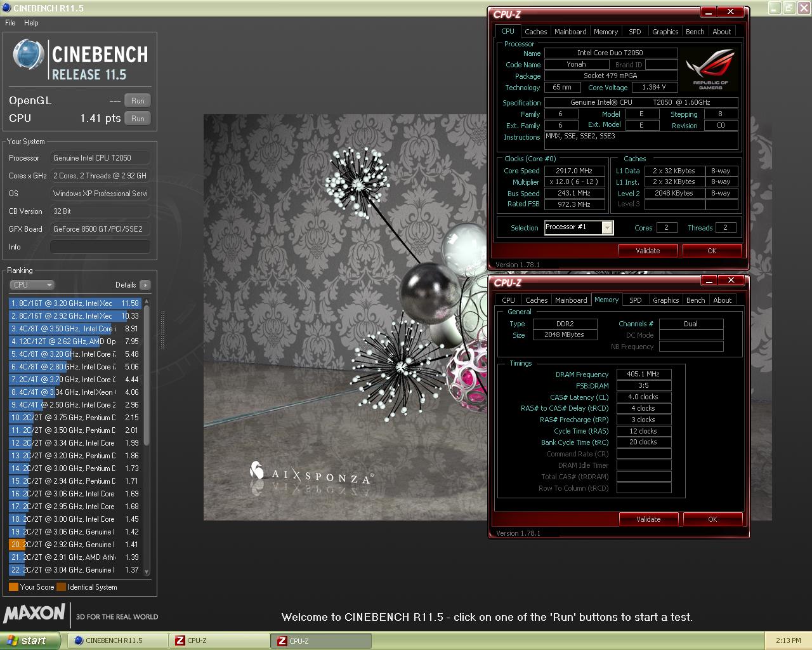Screen dimensions: 812x650
Task: Click the Intel Core Duo T2050 name field
Action: tap(610, 53)
